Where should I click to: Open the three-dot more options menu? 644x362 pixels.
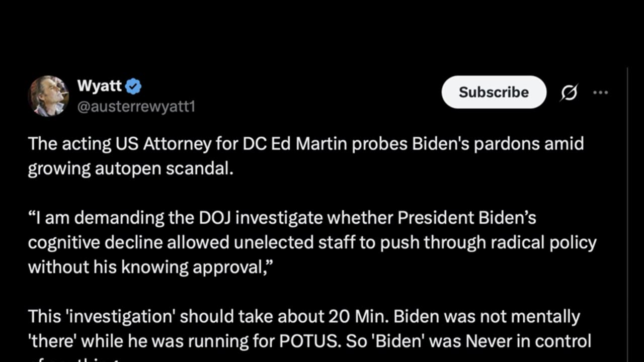coord(601,93)
